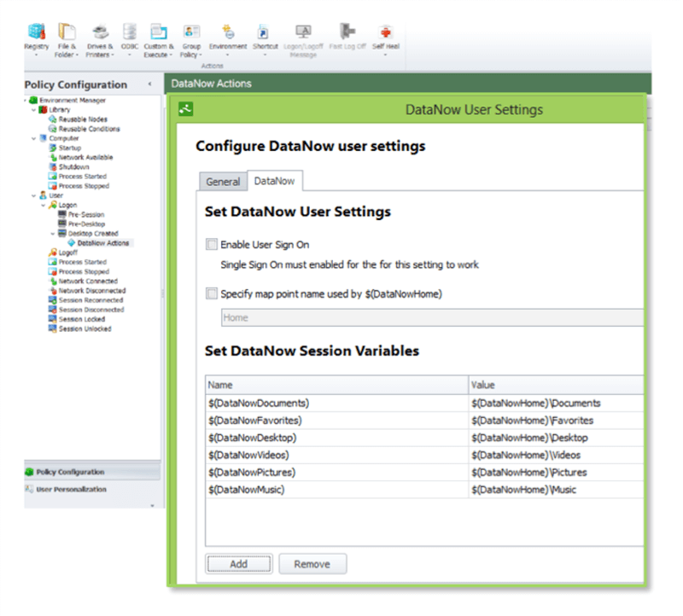The height and width of the screenshot is (616, 683).
Task: Click the DataNow User Settings dialog icon
Action: coord(186,109)
